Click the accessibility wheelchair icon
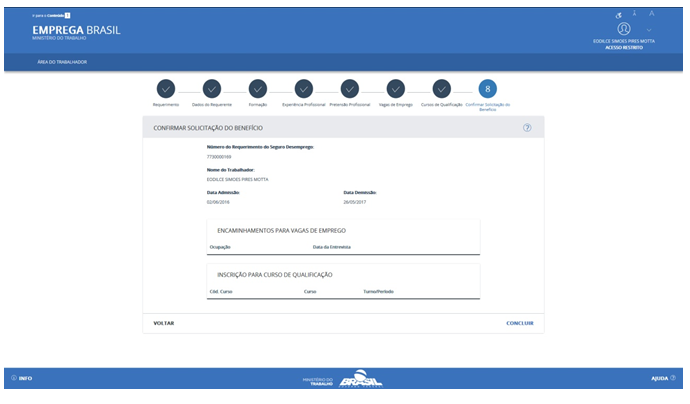The image size is (690, 404). [x=619, y=14]
